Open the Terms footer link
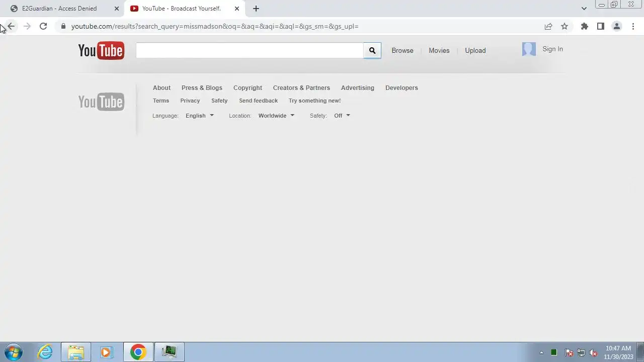Screen dimensions: 644x362 pos(161,101)
